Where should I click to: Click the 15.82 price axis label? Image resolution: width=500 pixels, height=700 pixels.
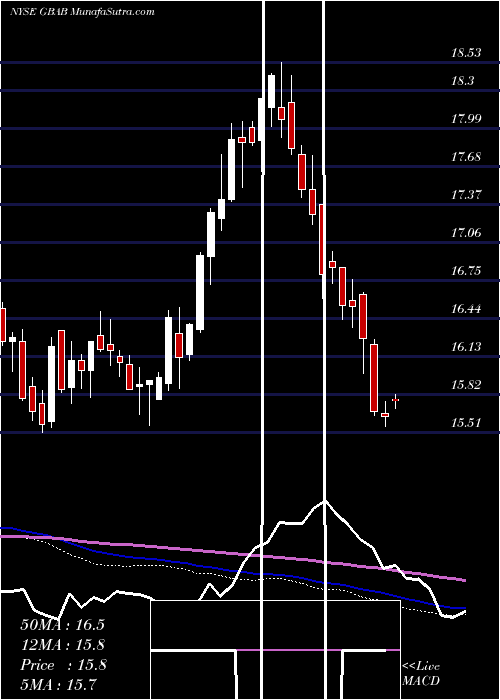(466, 384)
